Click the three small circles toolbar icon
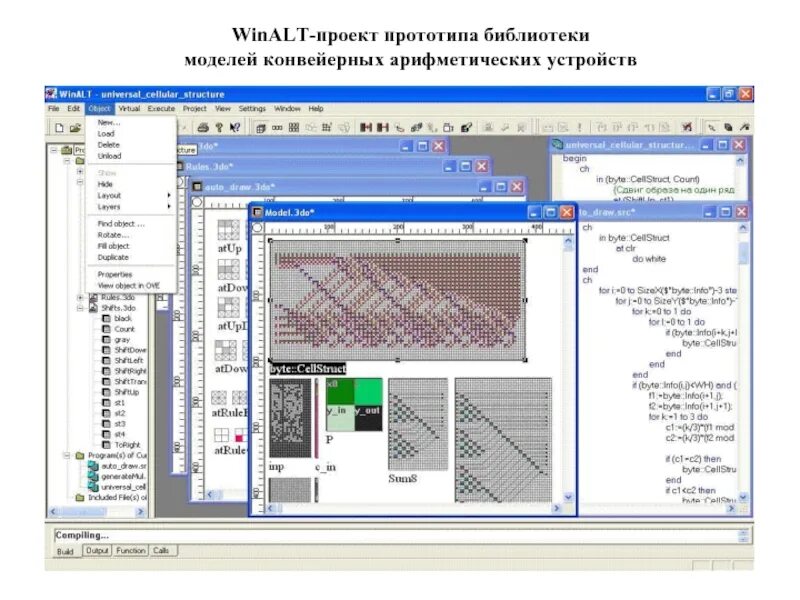The image size is (800, 600). (x=277, y=128)
